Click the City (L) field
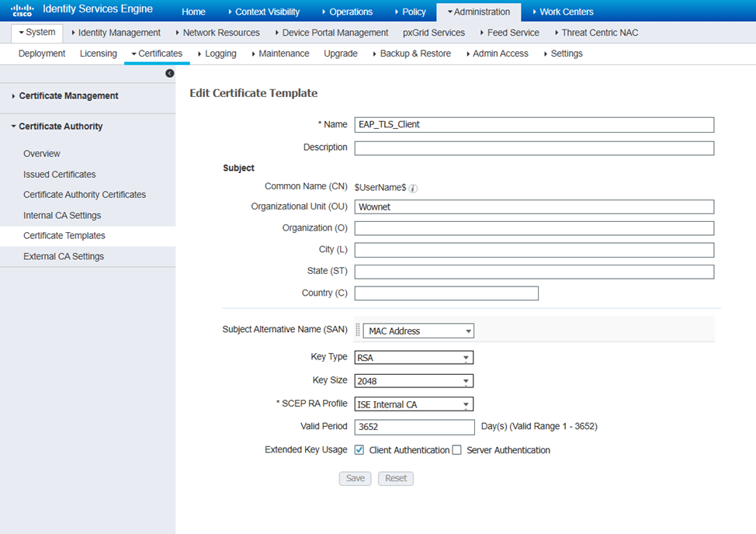Screen dimensions: 756x534 (534, 250)
